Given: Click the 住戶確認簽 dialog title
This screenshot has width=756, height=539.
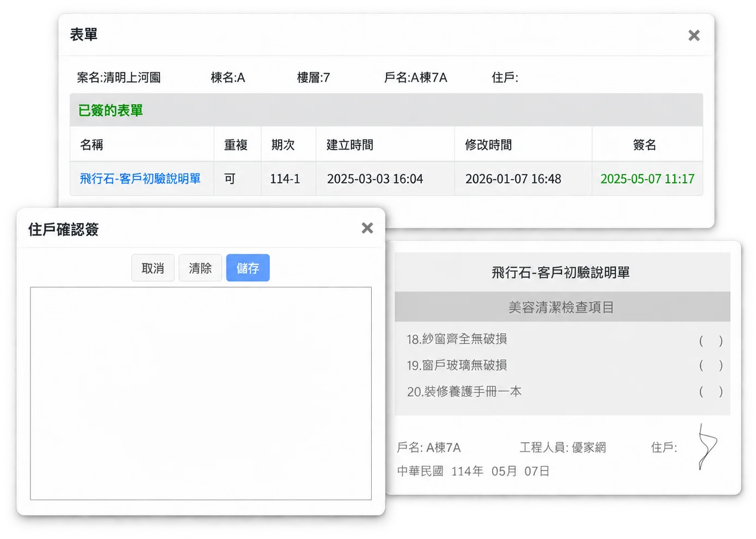Looking at the screenshot, I should 64,230.
